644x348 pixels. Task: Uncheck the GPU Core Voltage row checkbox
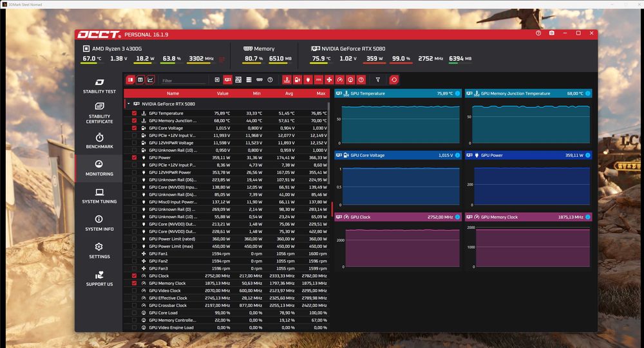pos(135,128)
